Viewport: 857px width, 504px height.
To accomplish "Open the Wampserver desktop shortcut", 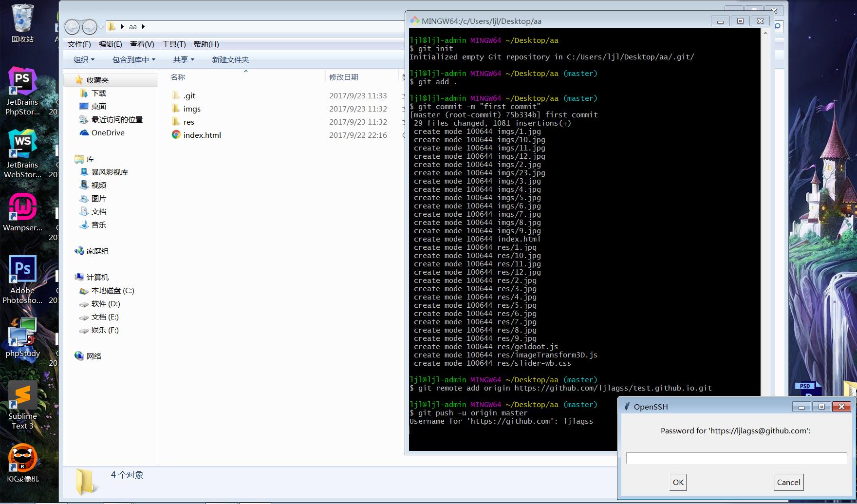I will pyautogui.click(x=22, y=212).
